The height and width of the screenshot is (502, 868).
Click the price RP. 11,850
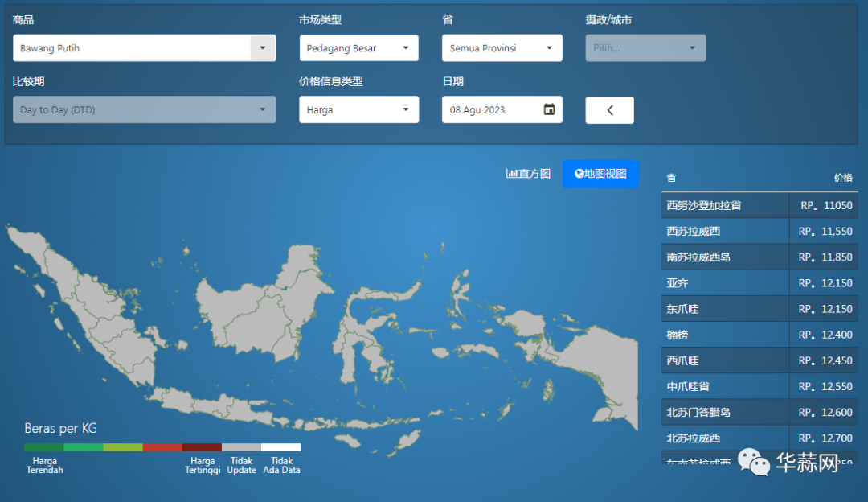tap(825, 257)
